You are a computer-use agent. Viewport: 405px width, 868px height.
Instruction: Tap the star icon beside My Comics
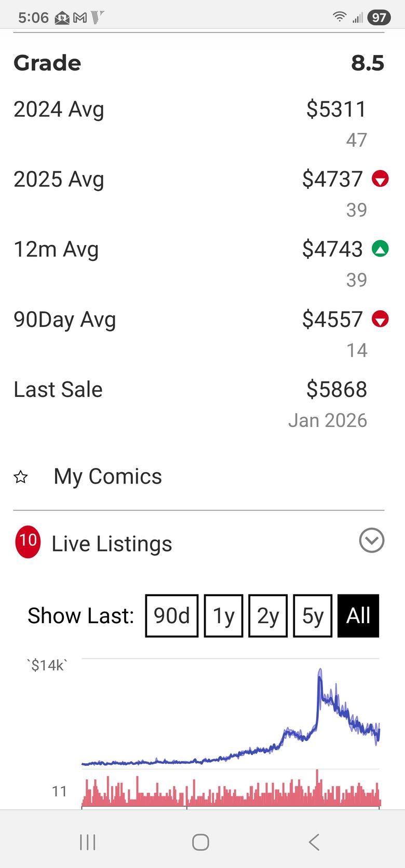(x=21, y=477)
